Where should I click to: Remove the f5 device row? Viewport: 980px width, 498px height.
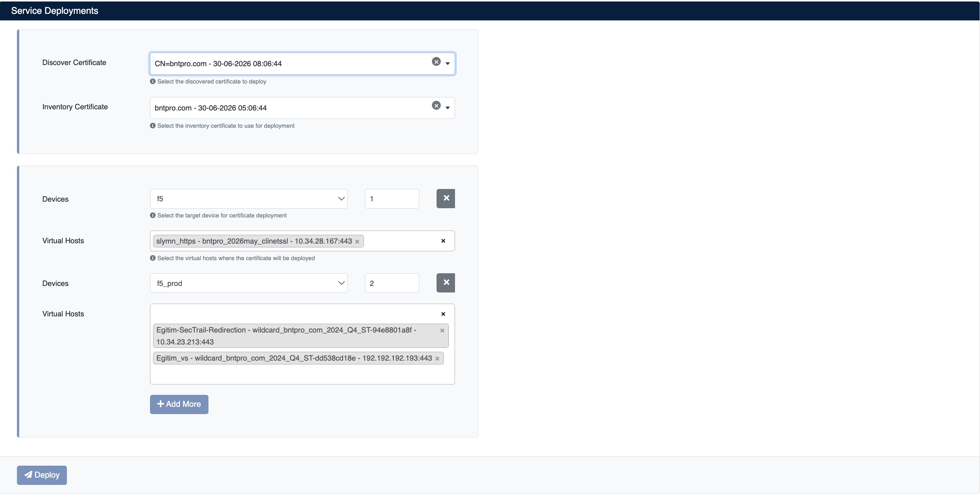[x=446, y=198]
